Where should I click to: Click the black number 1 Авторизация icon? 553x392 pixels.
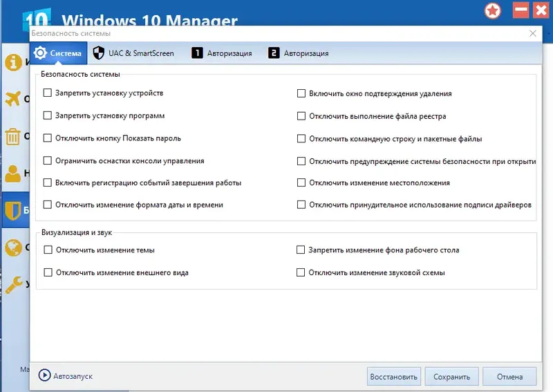click(x=197, y=53)
